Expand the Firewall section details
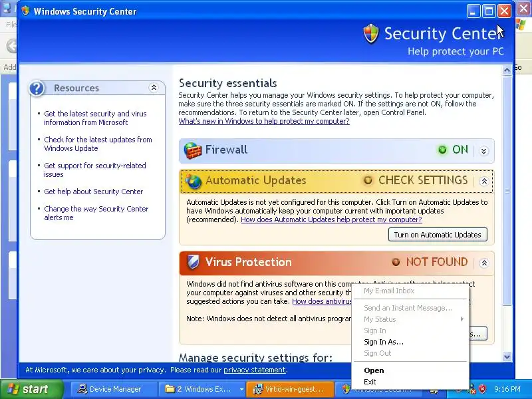532x399 pixels. click(x=484, y=151)
